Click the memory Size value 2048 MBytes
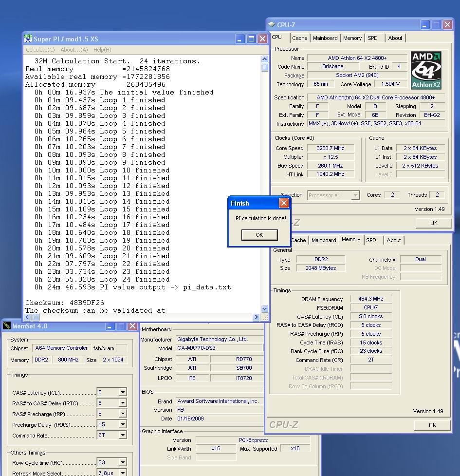Image resolution: width=460 pixels, height=476 pixels. [x=320, y=268]
